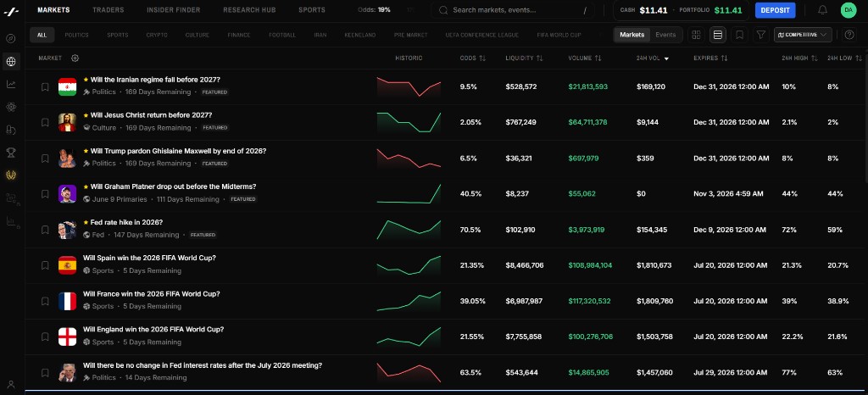Image resolution: width=868 pixels, height=395 pixels.
Task: Select the UEFA CONFERENCE LEAGUE category filter
Action: [x=482, y=35]
